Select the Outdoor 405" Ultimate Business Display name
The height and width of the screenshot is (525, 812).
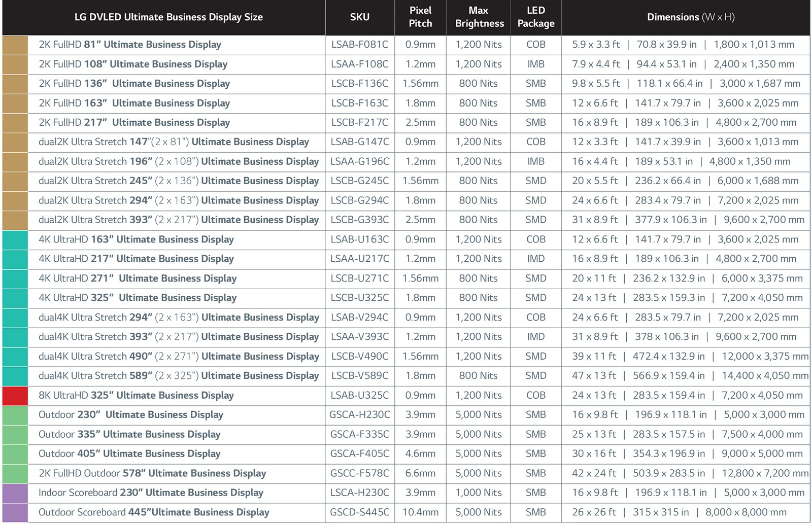[130, 454]
